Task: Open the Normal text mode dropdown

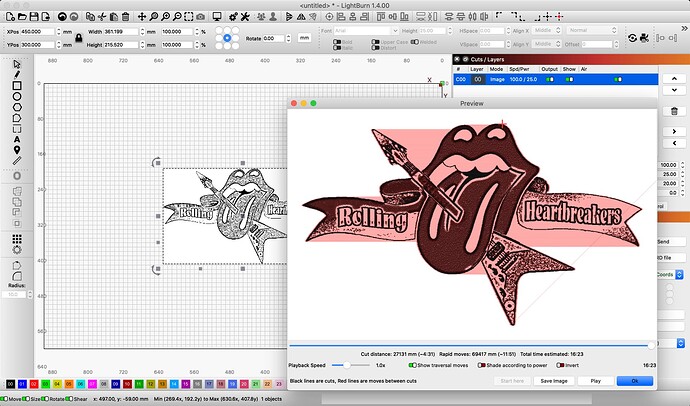Action: point(591,30)
